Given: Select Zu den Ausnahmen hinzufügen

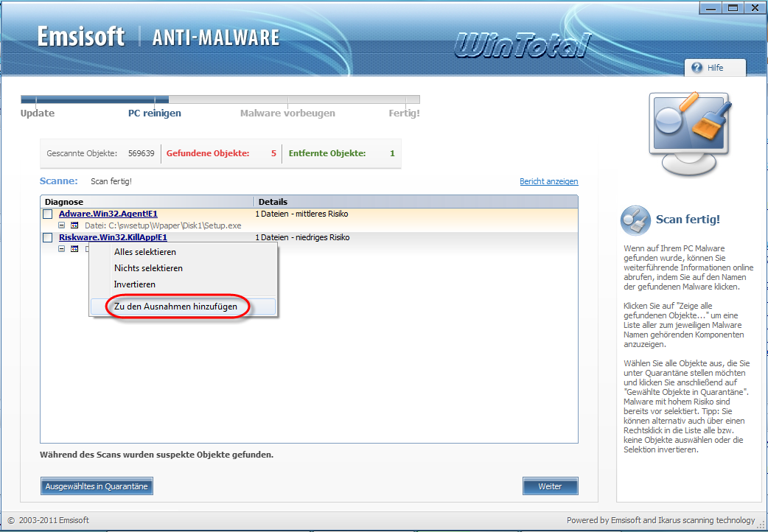Looking at the screenshot, I should tap(184, 307).
